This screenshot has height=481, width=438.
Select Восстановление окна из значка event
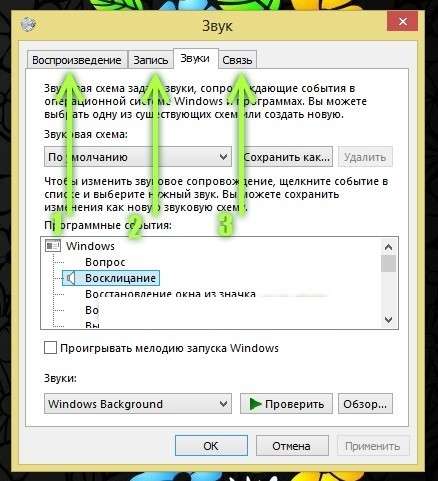coord(170,294)
